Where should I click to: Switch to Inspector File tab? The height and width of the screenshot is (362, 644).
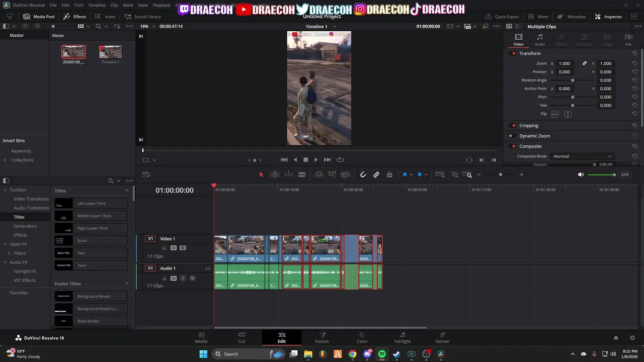tap(628, 40)
